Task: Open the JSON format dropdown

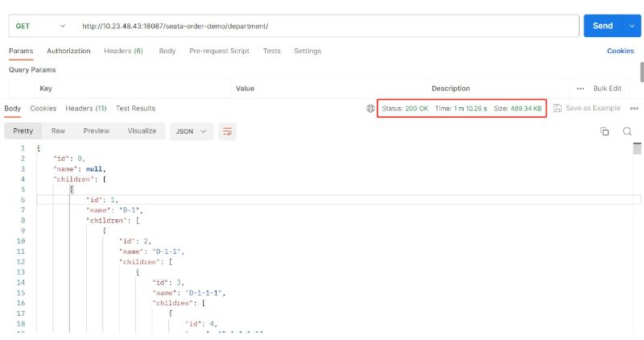Action: [x=192, y=131]
